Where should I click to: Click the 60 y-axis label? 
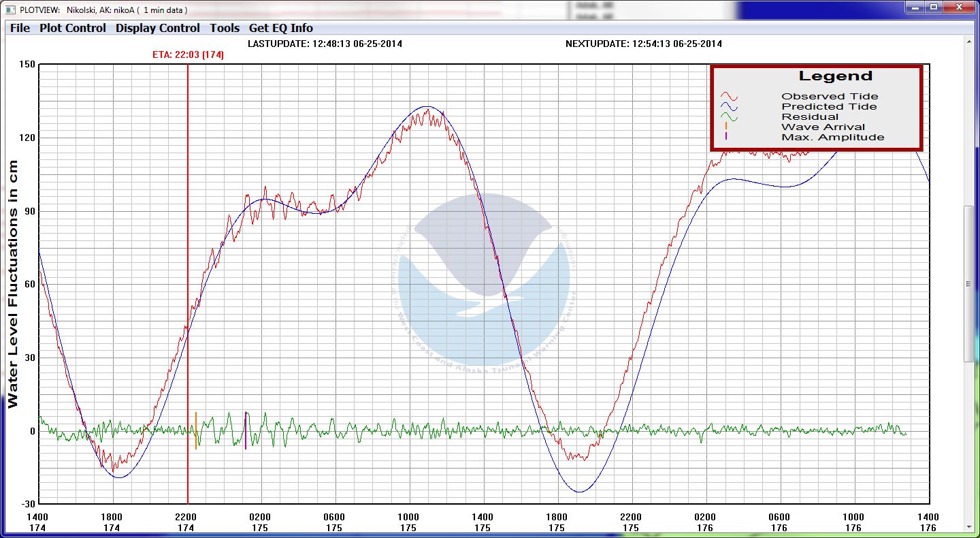point(29,284)
